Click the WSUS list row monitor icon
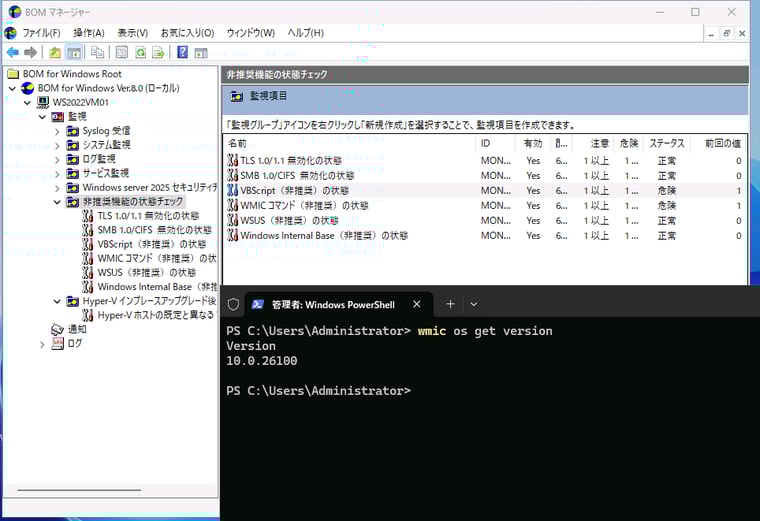The height and width of the screenshot is (521, 760). click(x=233, y=221)
